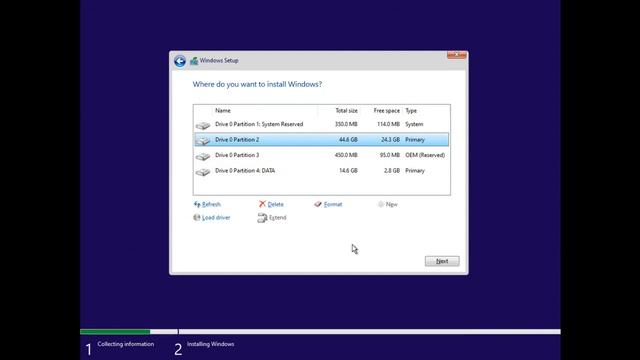The height and width of the screenshot is (360, 640).
Task: Sort by the Free space column
Action: (387, 111)
